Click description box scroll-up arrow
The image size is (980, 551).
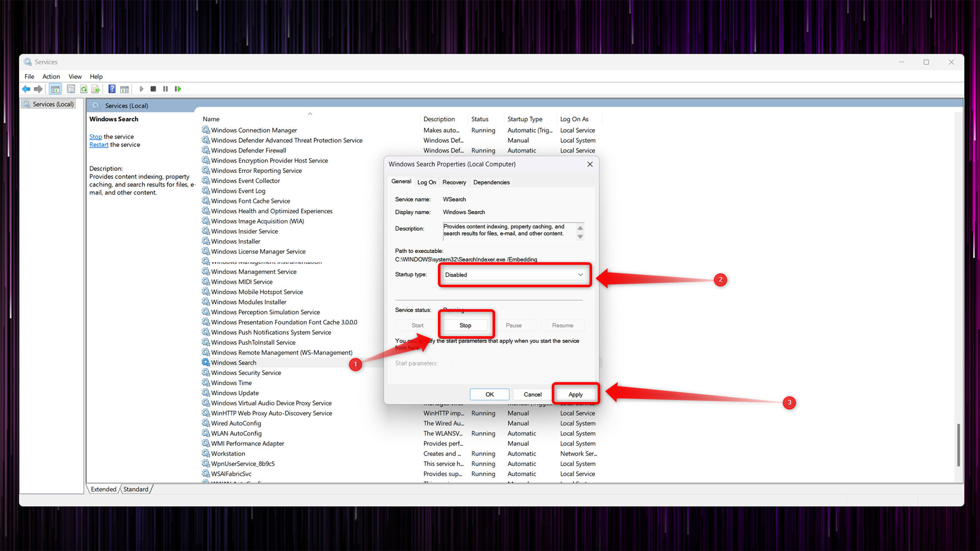(580, 228)
